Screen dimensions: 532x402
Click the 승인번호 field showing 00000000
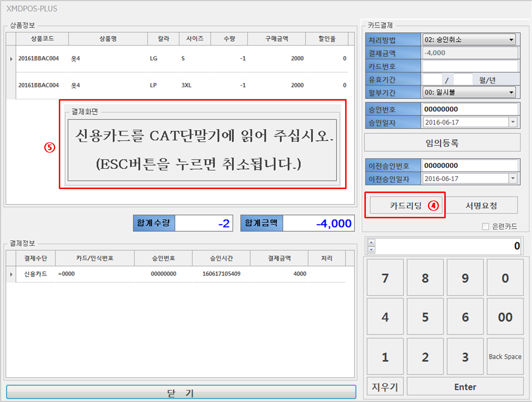coord(470,109)
